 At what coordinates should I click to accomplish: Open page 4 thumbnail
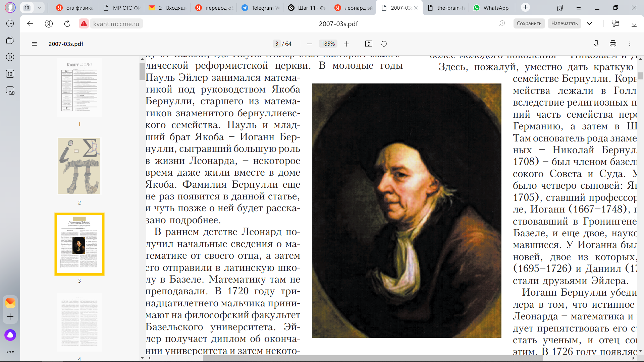click(x=79, y=322)
